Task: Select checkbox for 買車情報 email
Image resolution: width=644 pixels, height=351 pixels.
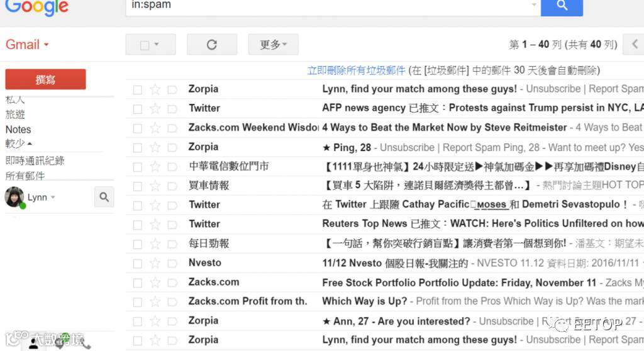Action: coord(137,186)
